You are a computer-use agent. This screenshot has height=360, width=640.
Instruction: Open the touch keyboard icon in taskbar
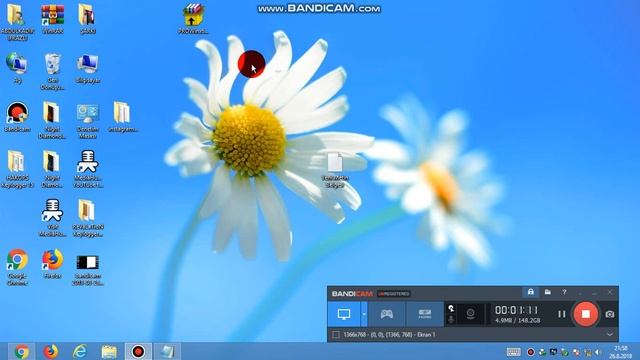513,352
